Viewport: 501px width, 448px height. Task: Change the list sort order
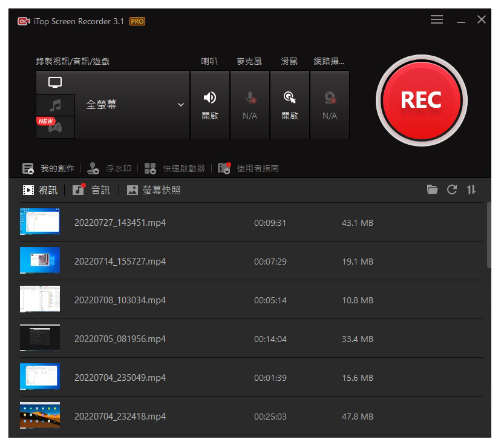click(x=471, y=189)
